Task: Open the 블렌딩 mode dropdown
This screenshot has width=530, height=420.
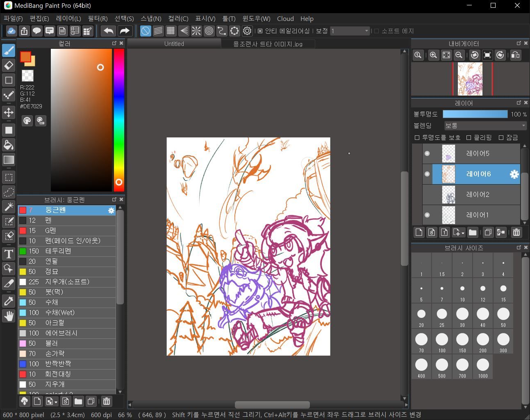Action: (x=485, y=126)
